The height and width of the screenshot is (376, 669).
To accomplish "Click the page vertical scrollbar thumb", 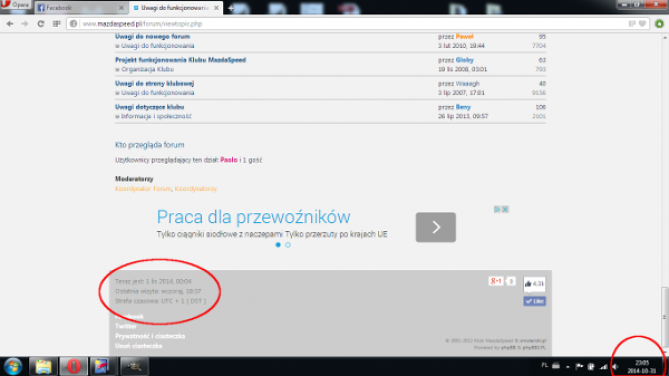I will pos(664,316).
